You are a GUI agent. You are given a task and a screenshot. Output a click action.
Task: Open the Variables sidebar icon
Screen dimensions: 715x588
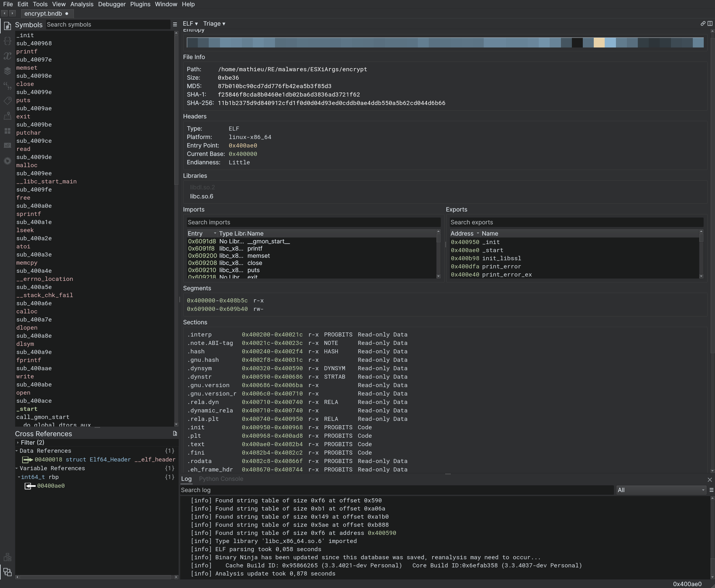click(x=7, y=56)
